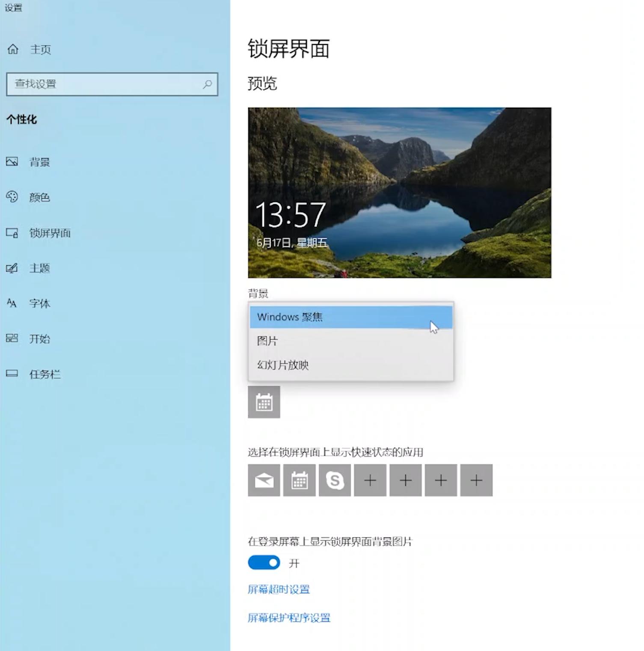
Task: Choose 图片 in the background dropdown
Action: coord(267,340)
